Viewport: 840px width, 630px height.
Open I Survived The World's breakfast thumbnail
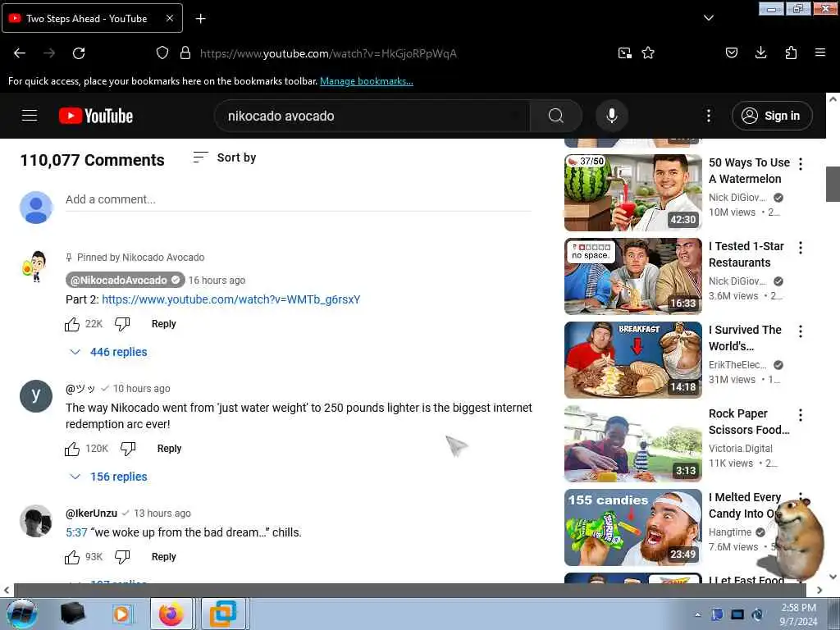[x=632, y=359]
